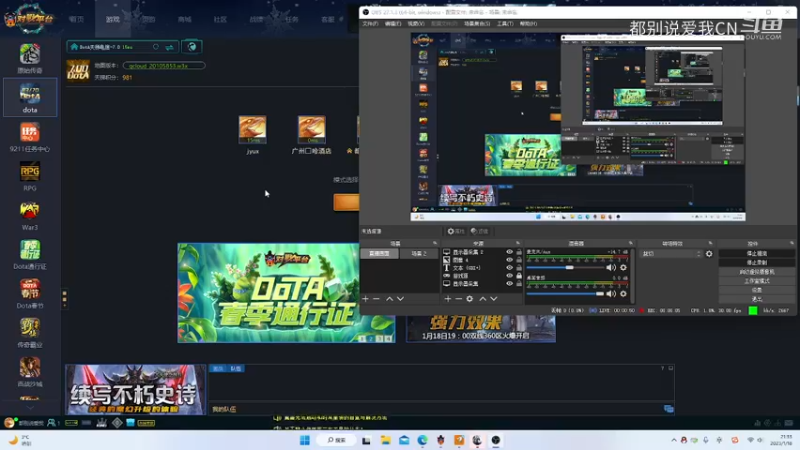Screen dimensions: 800x450
Task: Toggle visibility of 图像 4 source
Action: [509, 260]
